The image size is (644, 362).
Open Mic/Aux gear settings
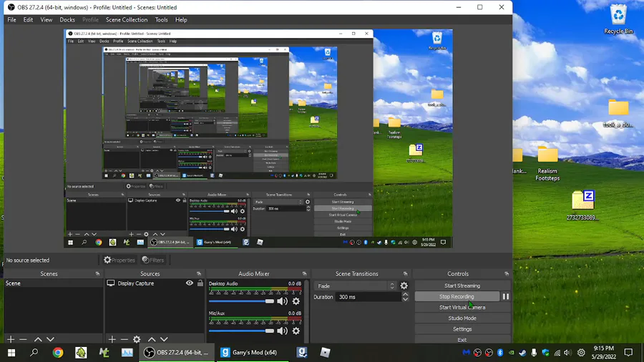[x=296, y=331]
